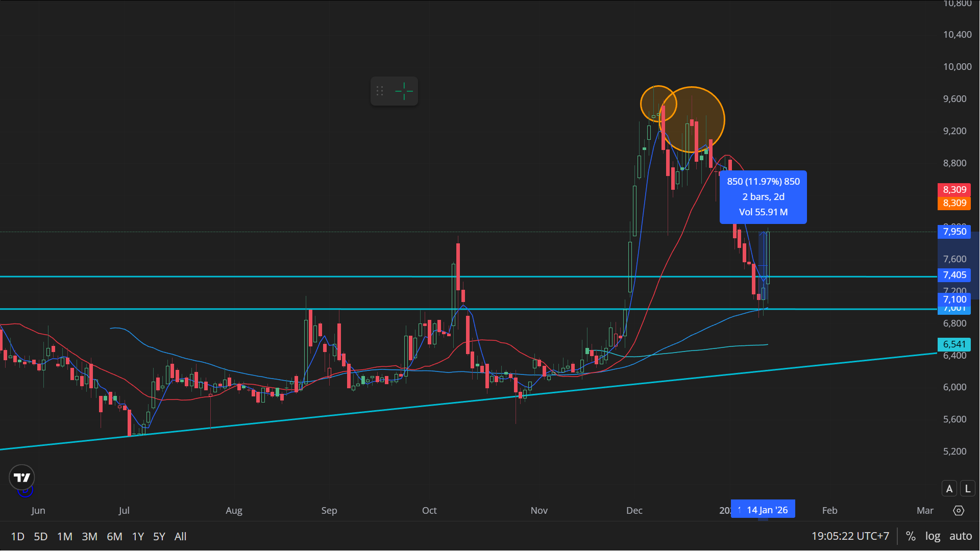Toggle log scale with the L button

[x=968, y=489]
